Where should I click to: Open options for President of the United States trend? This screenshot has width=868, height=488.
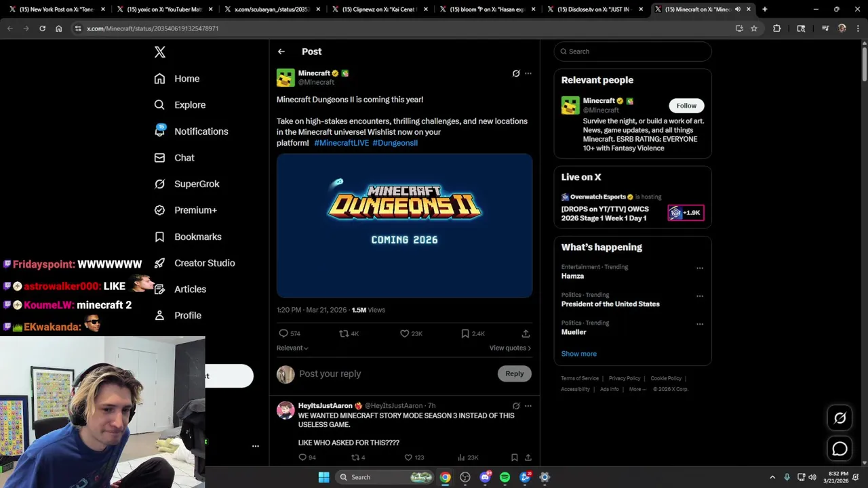700,296
